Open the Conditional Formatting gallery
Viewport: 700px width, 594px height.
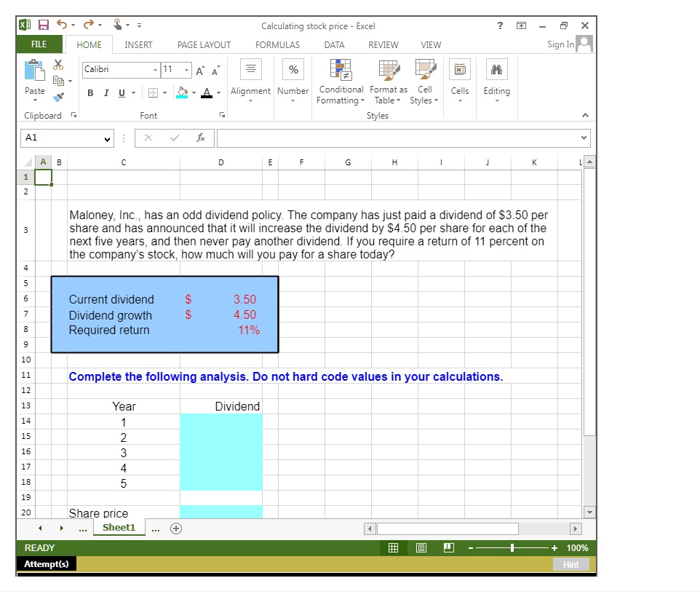click(x=340, y=80)
